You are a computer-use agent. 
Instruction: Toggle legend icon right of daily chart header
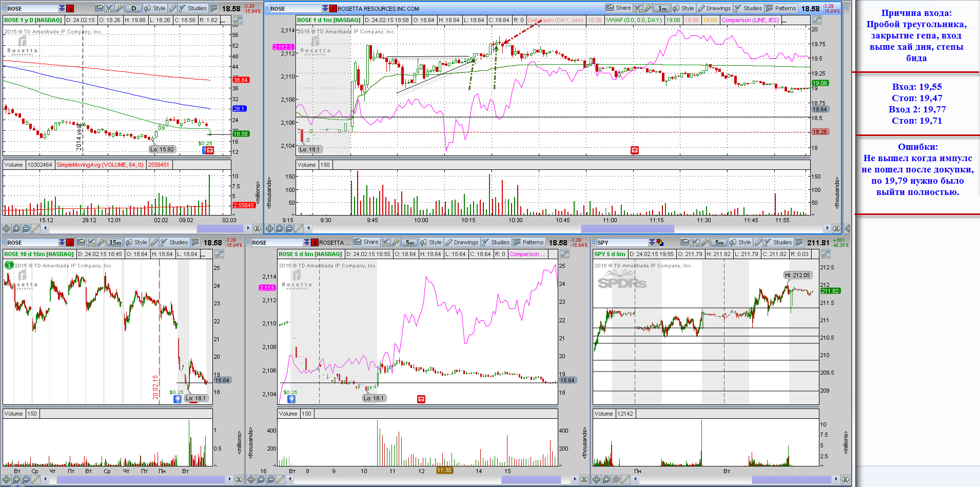coord(238,20)
